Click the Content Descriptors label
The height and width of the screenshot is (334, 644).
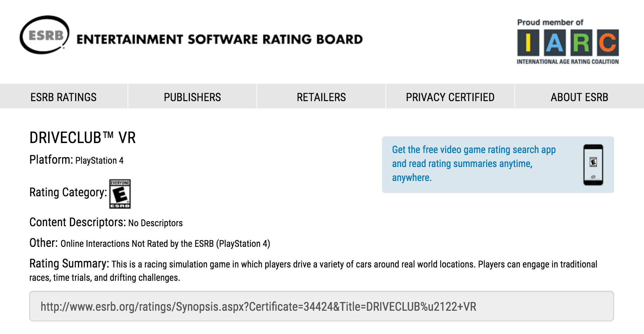(78, 222)
